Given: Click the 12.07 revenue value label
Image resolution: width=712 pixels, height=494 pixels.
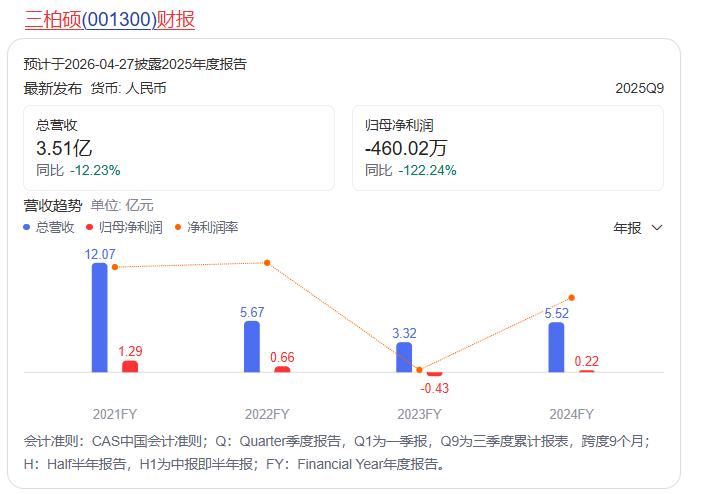Looking at the screenshot, I should (x=100, y=254).
